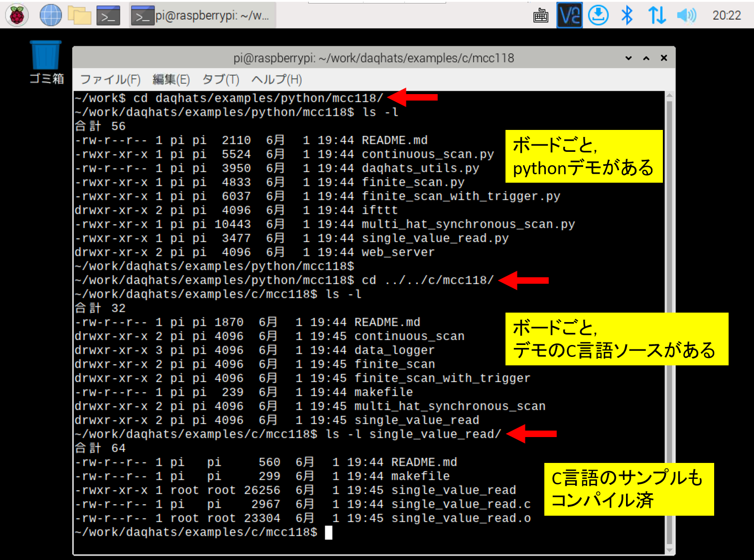
Task: Open the Bluetooth menu
Action: 627,15
